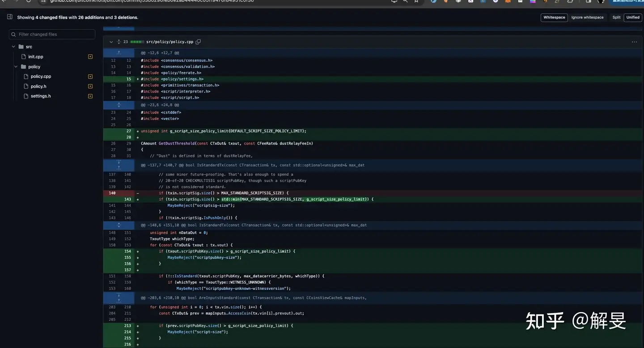
Task: Select Ignore whitespace option
Action: 587,17
